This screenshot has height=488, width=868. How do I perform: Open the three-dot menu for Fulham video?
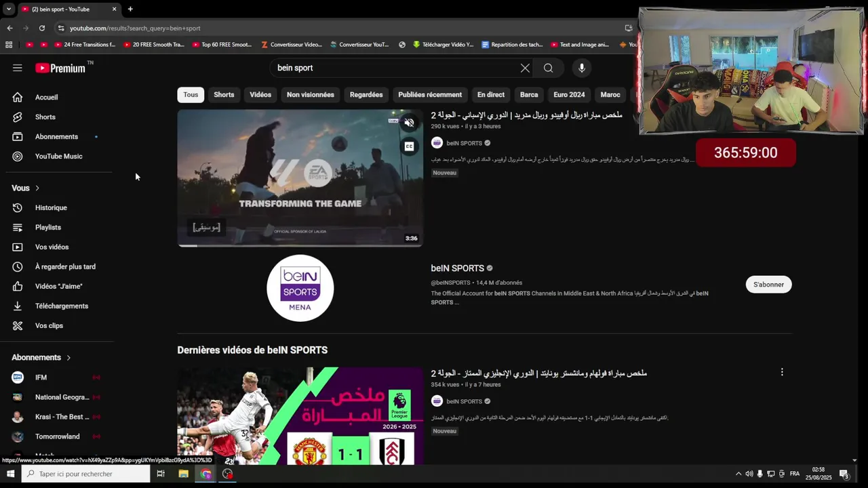782,372
